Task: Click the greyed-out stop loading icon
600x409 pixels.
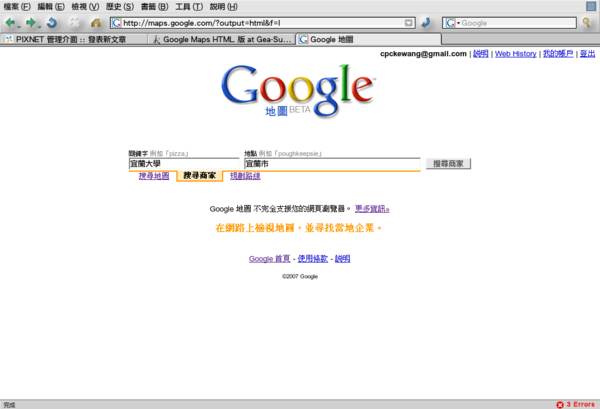Action: 74,23
